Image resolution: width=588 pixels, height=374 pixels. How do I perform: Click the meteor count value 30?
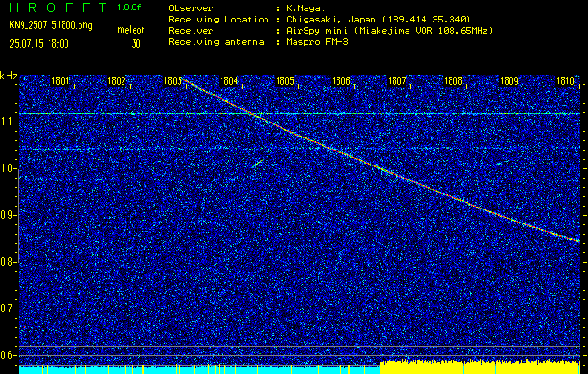pos(136,44)
